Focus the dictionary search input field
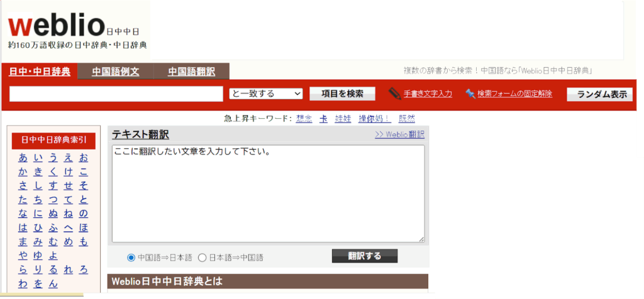 click(116, 94)
